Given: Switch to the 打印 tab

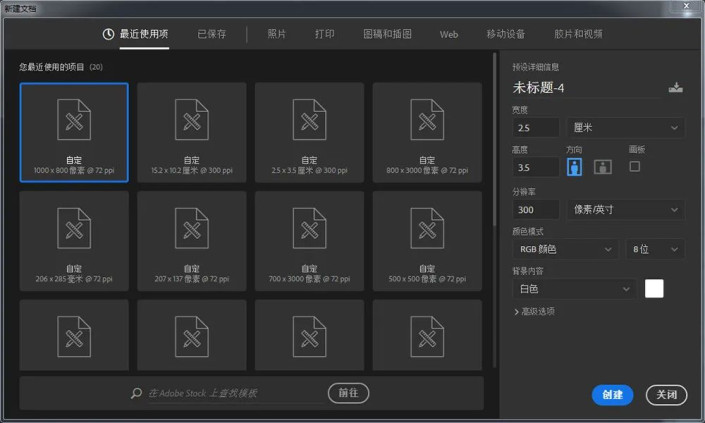Looking at the screenshot, I should click(325, 34).
